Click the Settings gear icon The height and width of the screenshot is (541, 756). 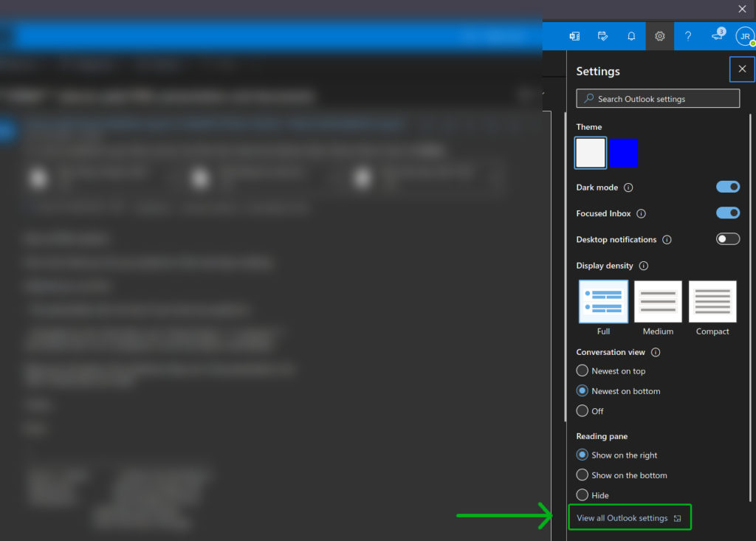(x=659, y=36)
